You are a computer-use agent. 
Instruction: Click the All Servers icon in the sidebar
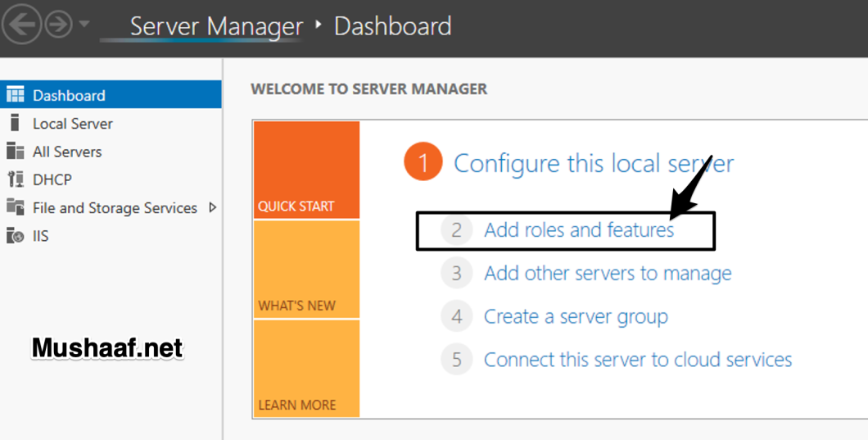(x=15, y=152)
